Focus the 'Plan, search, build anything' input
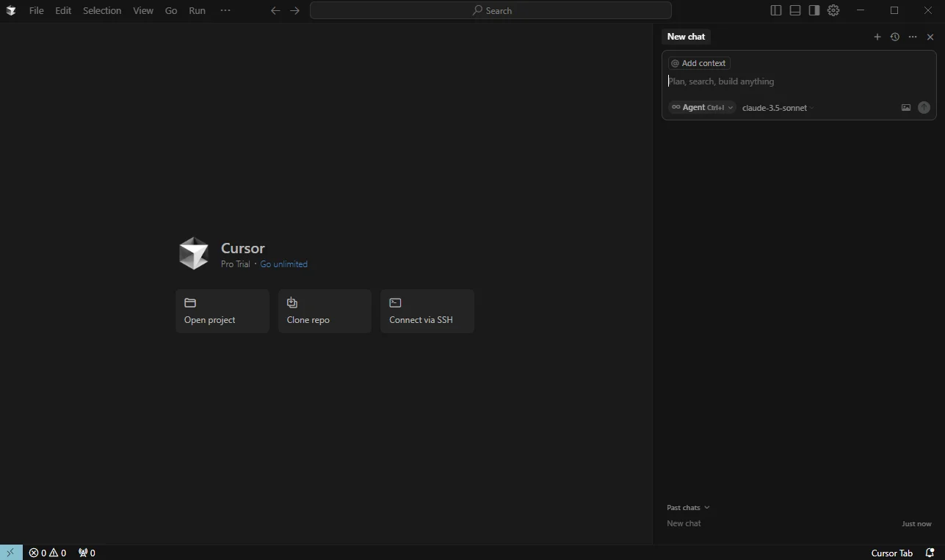Viewport: 945px width, 560px height. (799, 81)
